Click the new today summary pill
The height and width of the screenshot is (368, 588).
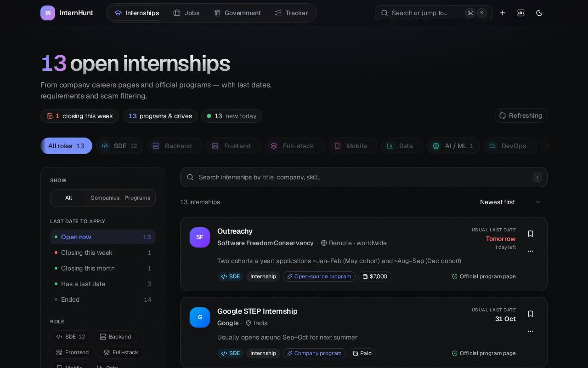(232, 116)
